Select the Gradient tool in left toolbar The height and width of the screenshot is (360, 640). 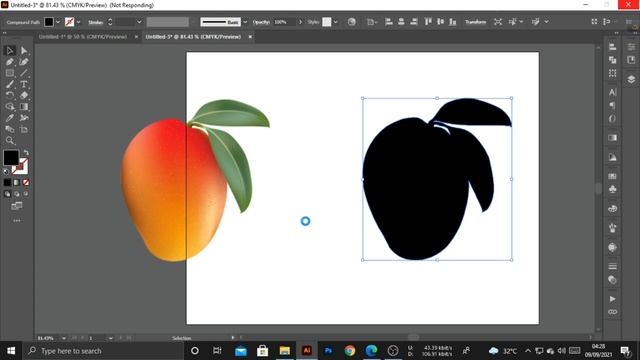(x=24, y=107)
